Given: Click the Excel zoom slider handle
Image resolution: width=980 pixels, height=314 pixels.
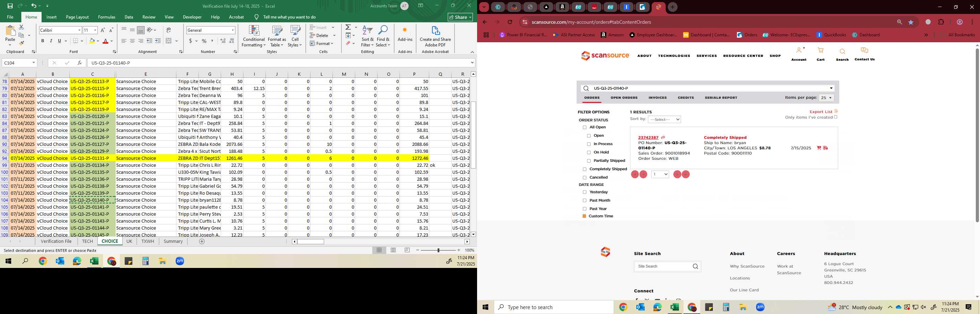Looking at the screenshot, I should 438,250.
